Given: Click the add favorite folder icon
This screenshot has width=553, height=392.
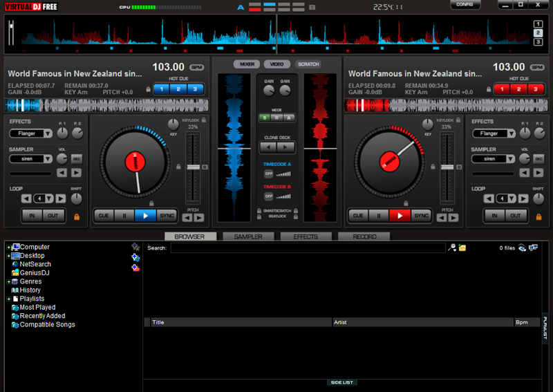Looking at the screenshot, I should click(x=135, y=247).
